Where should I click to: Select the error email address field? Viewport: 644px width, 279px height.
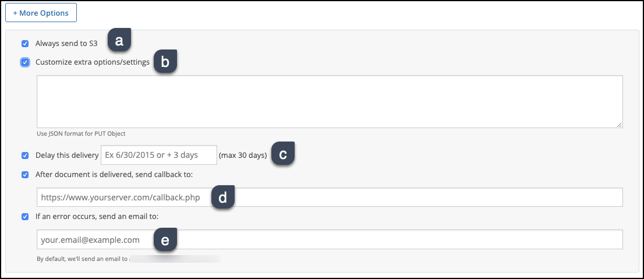click(x=408, y=240)
